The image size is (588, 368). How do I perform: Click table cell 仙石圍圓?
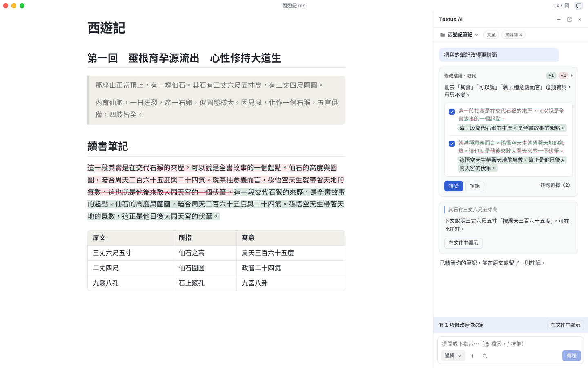point(205,268)
